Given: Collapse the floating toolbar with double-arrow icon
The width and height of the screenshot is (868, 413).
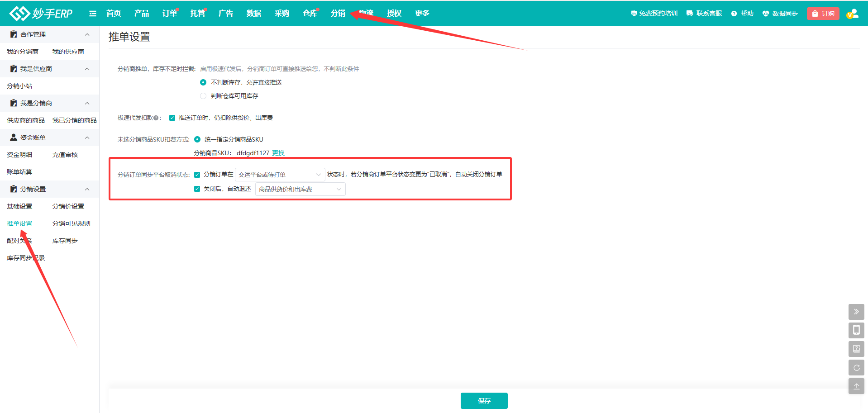Looking at the screenshot, I should (x=856, y=312).
